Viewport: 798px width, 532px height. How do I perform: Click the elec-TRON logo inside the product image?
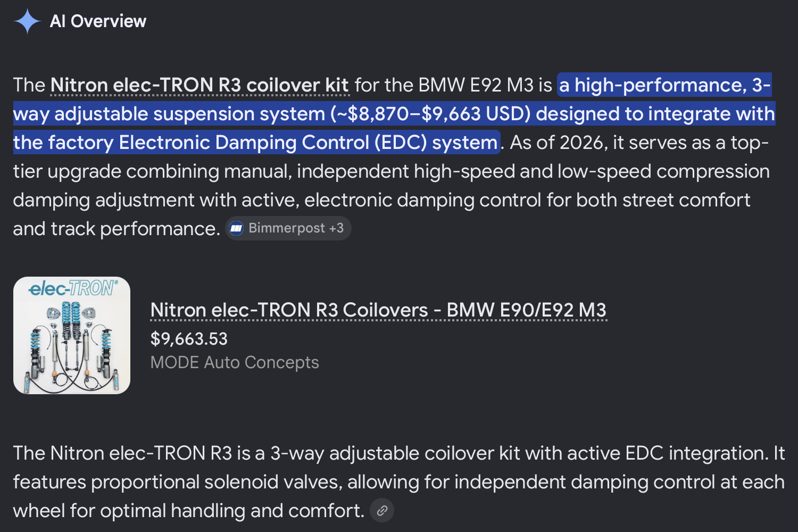pos(73,288)
